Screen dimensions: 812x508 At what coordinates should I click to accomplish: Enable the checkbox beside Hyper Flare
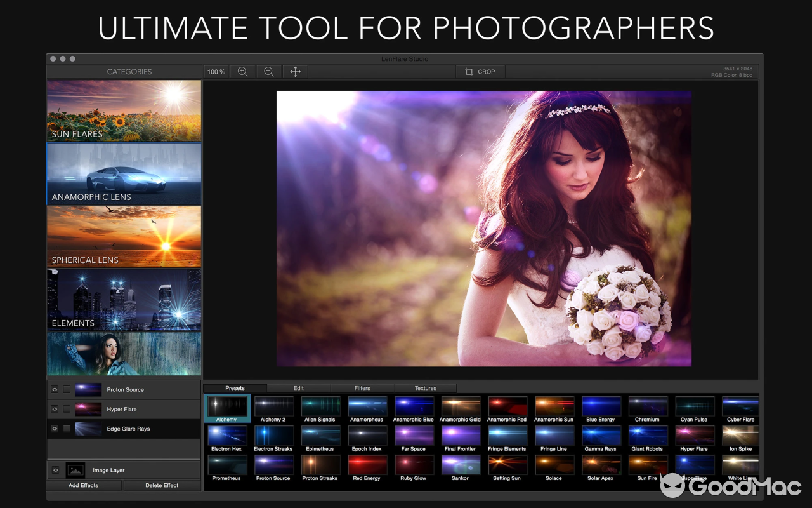pyautogui.click(x=66, y=409)
